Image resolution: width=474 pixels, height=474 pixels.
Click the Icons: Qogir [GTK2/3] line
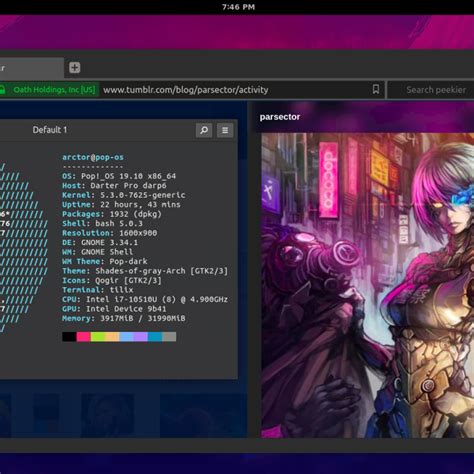point(112,280)
